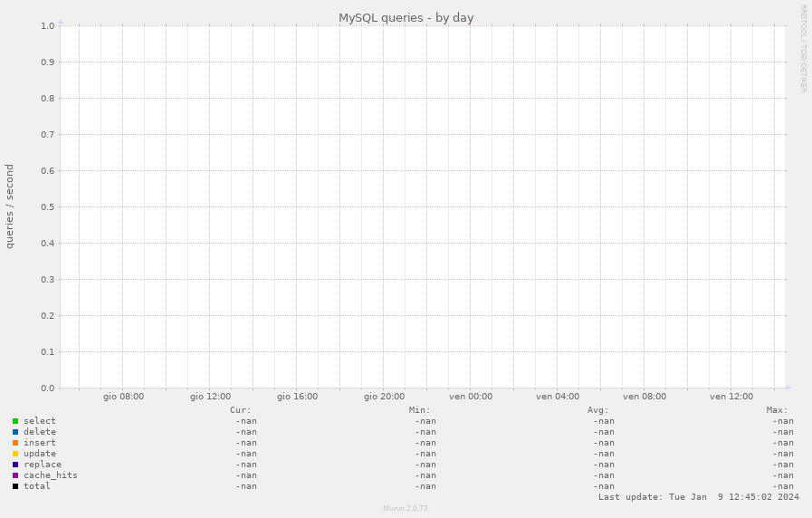Click the 'ven 08:00' time label
Image resolution: width=812 pixels, height=518 pixels.
click(645, 397)
